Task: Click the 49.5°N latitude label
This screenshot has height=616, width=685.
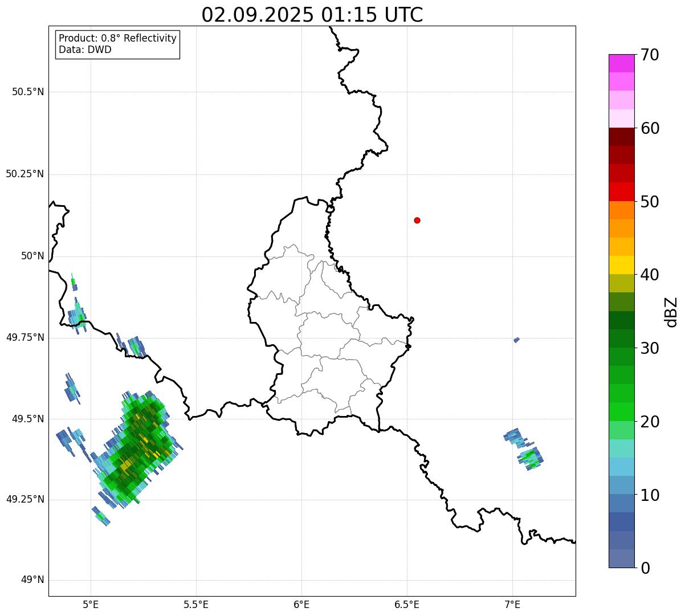Action: 28,419
